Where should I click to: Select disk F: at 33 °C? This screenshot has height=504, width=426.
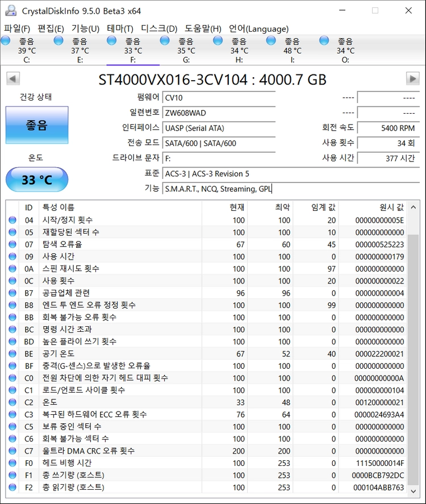133,50
